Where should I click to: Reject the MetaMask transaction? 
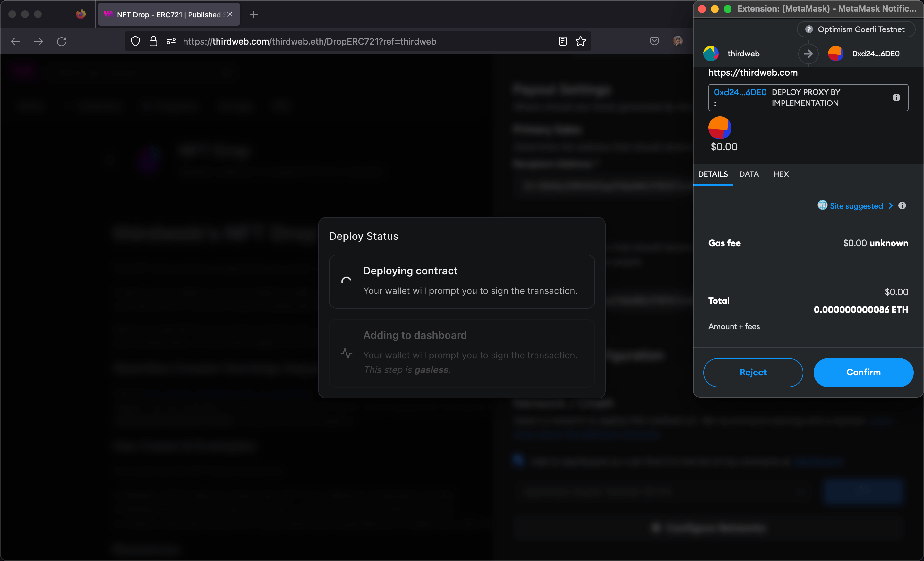pos(753,372)
